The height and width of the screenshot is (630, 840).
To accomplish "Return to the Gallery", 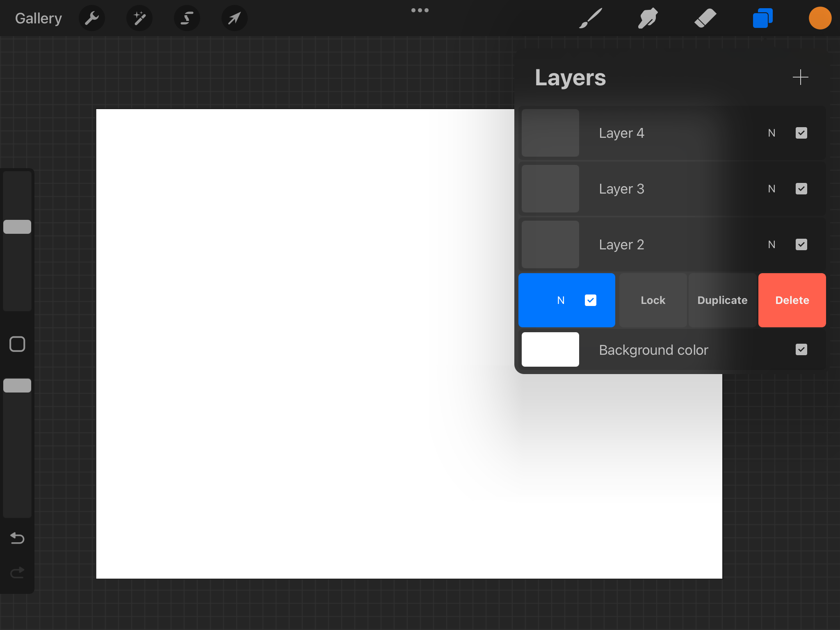I will (39, 18).
